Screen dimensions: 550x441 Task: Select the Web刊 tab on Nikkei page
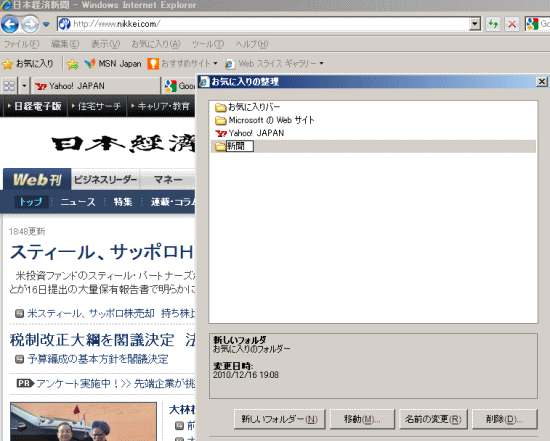(37, 179)
